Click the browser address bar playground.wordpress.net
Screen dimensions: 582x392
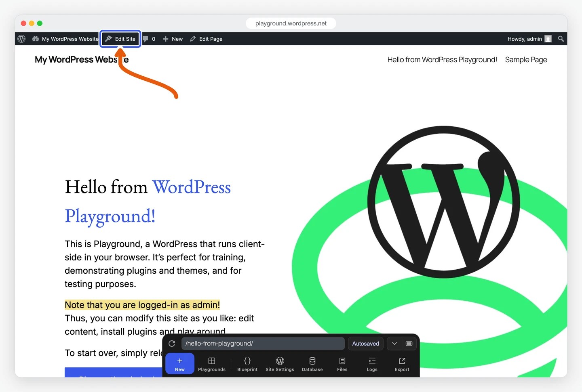click(291, 23)
